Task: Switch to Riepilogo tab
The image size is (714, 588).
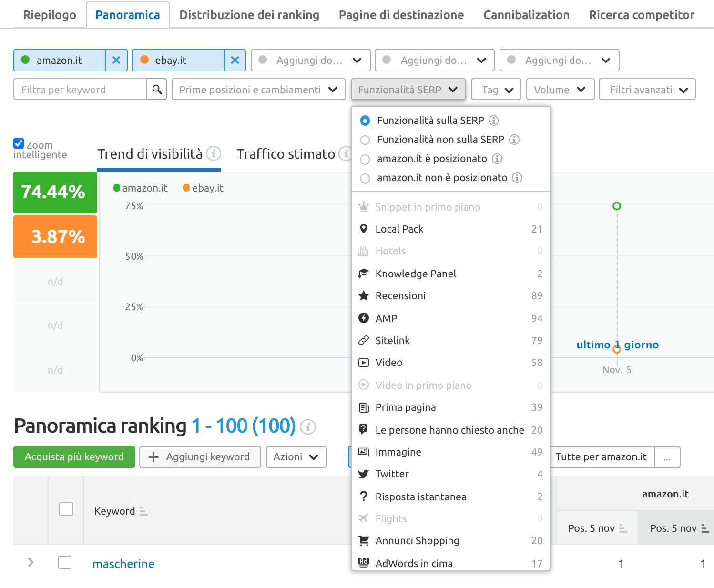Action: [x=50, y=15]
